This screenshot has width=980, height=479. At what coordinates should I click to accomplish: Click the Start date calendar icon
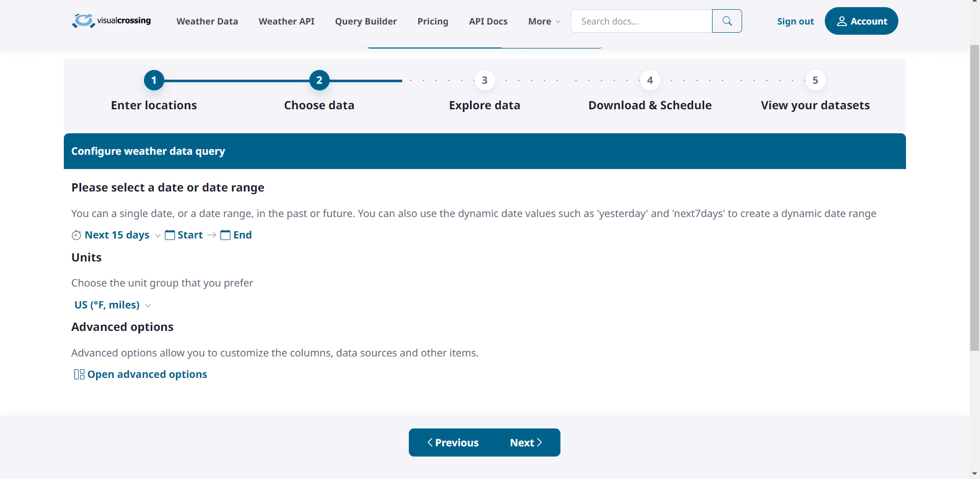pos(170,235)
